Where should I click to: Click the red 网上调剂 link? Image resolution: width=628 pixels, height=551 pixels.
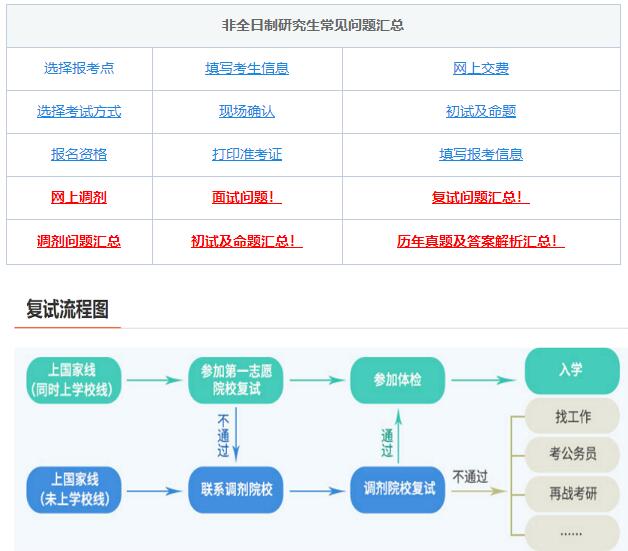tap(79, 197)
